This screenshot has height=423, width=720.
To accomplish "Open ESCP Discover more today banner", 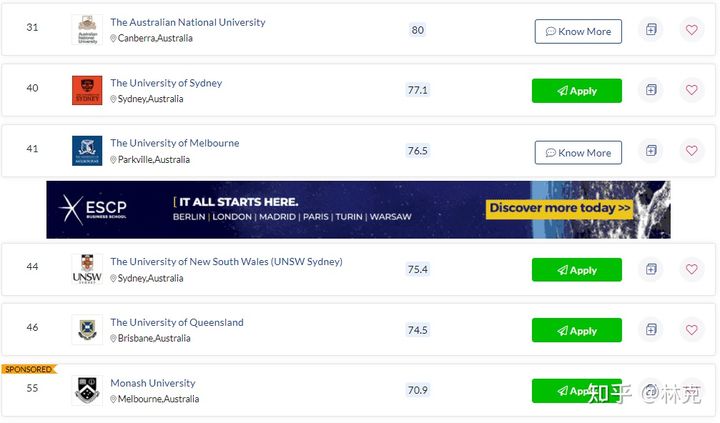I will tap(559, 208).
